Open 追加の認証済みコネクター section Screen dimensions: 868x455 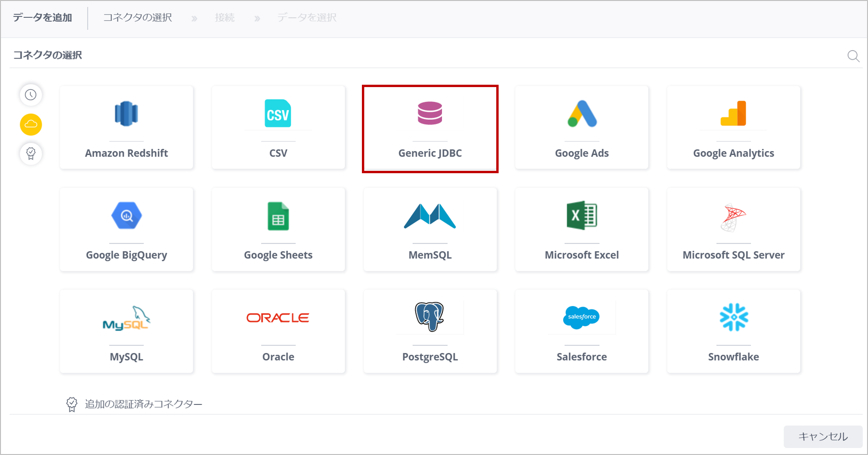143,404
